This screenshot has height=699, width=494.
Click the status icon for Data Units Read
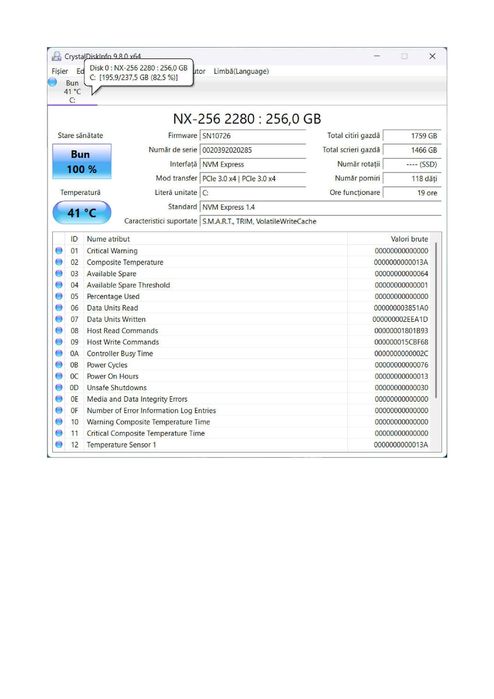click(x=59, y=308)
